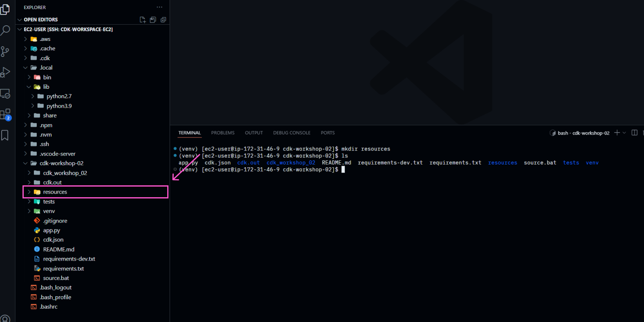Screen dimensions: 644x322
Task: Open the Search view icon
Action: click(x=5, y=30)
